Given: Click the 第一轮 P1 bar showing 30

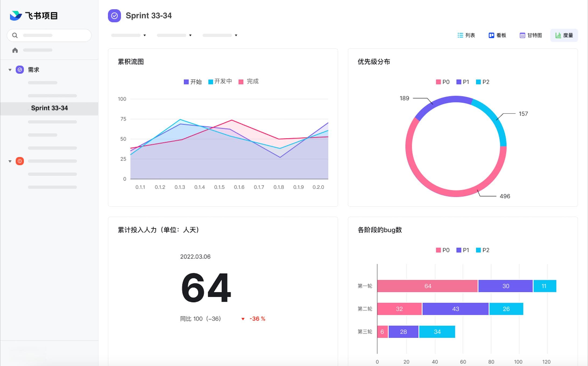Looking at the screenshot, I should [505, 286].
